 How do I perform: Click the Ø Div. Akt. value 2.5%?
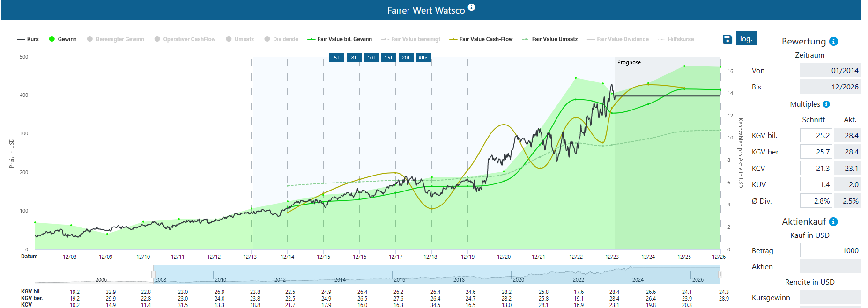pyautogui.click(x=847, y=201)
